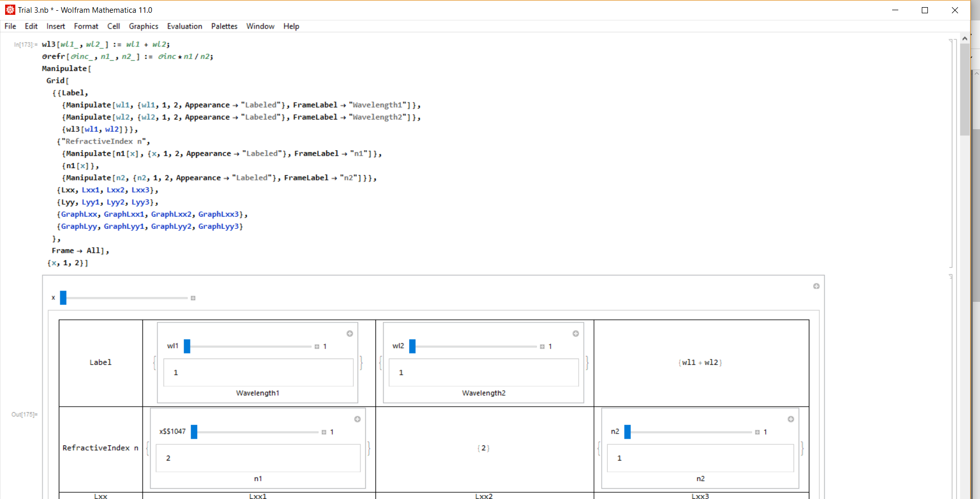Click the x slider thumb

point(63,298)
